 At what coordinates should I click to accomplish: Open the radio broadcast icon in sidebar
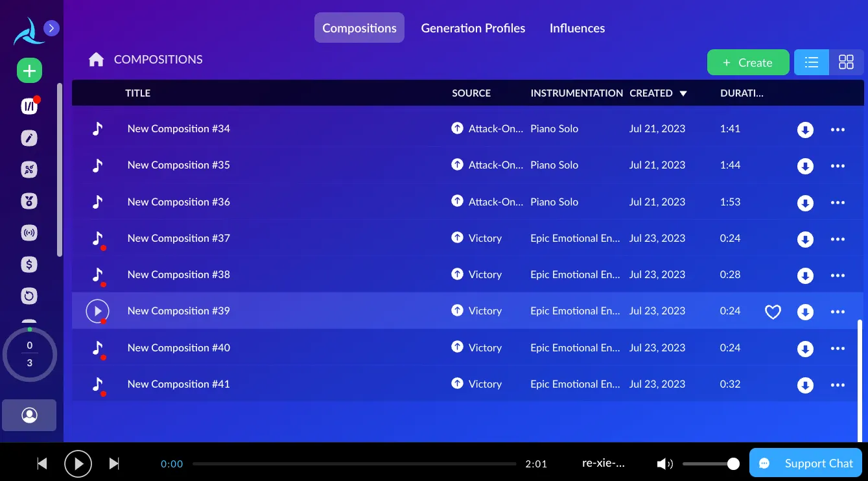point(29,233)
